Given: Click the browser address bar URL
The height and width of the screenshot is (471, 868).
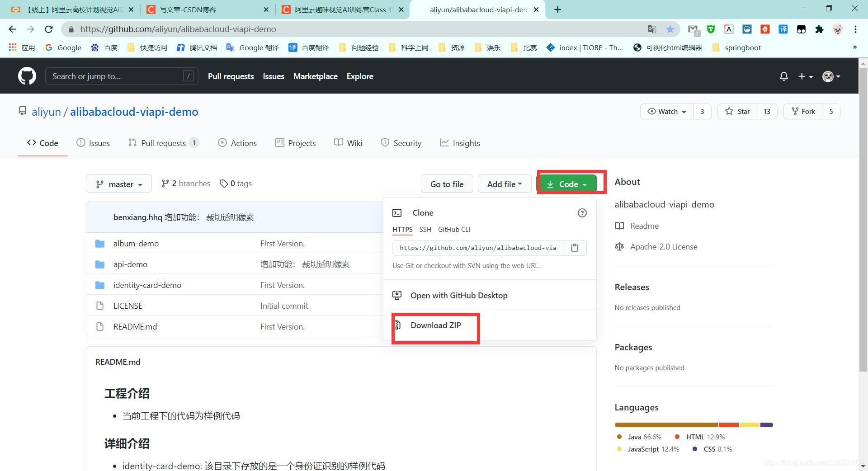Looking at the screenshot, I should coord(178,29).
